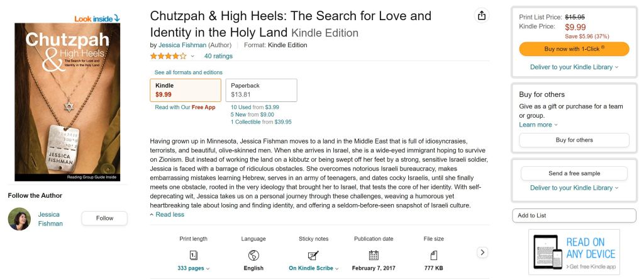Expand the star rating breakdown dropdown
Viewport: 644px width, 279px height.
pyautogui.click(x=192, y=56)
